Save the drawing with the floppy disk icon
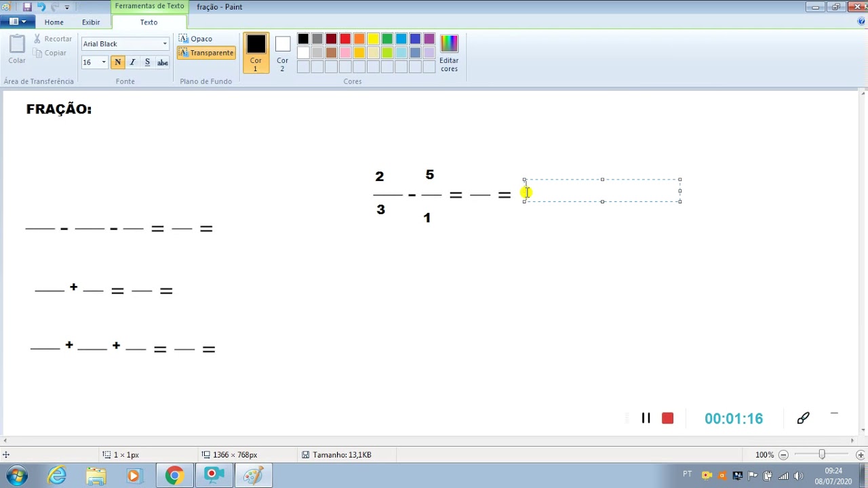This screenshot has height=488, width=868. pos(27,7)
